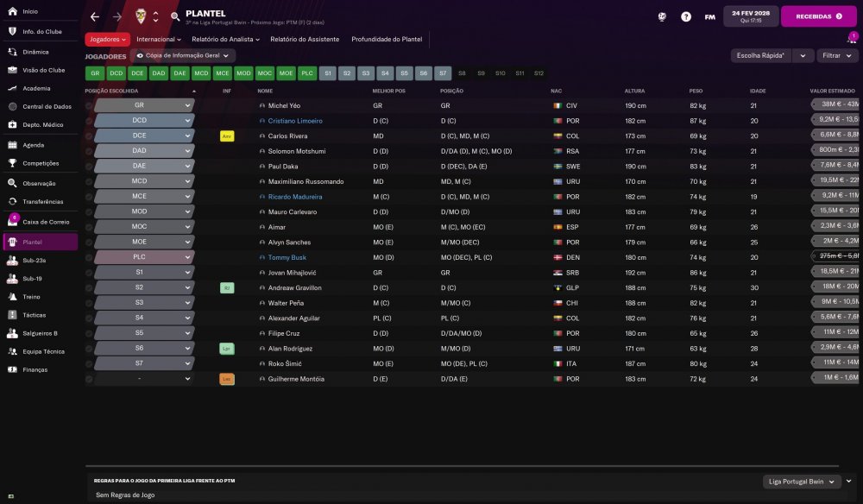Open empty position dropdown for Guilherme Montóia

(x=144, y=379)
